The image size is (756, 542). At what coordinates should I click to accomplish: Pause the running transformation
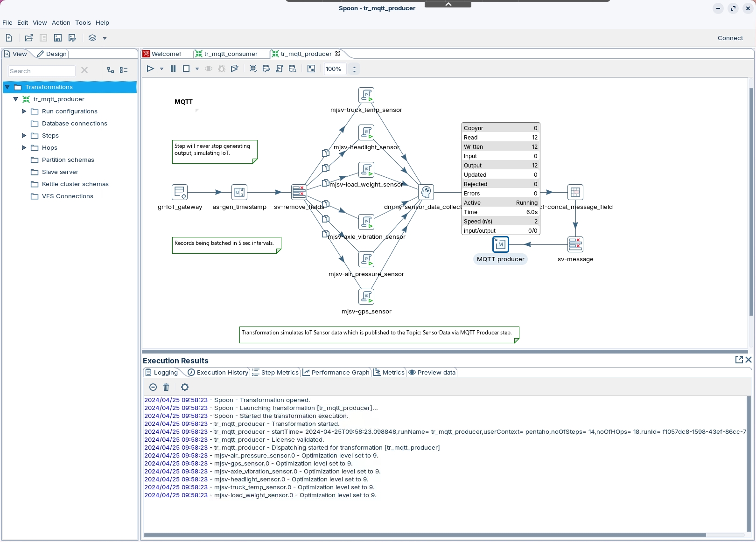(x=173, y=69)
